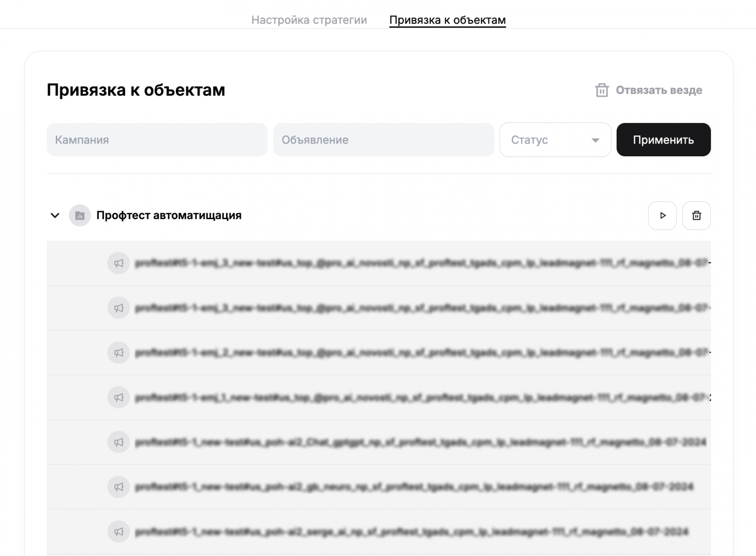Open the Статус dropdown
756x556 pixels.
(x=555, y=140)
